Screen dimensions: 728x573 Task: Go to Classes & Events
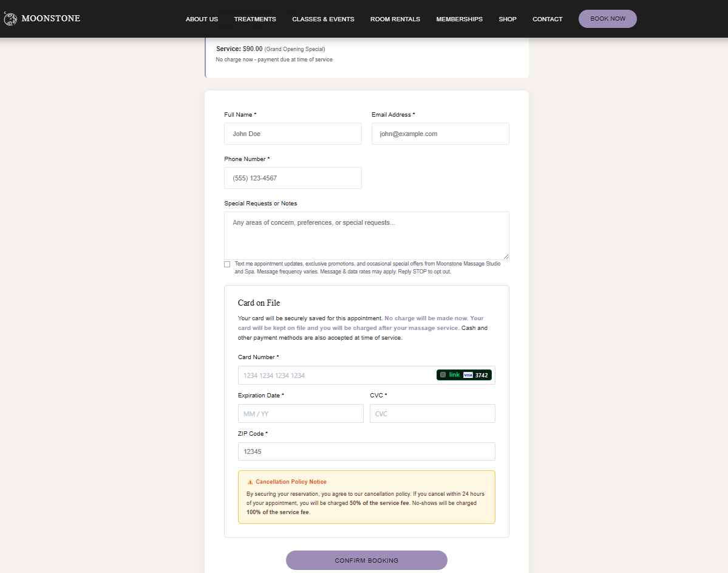(323, 19)
